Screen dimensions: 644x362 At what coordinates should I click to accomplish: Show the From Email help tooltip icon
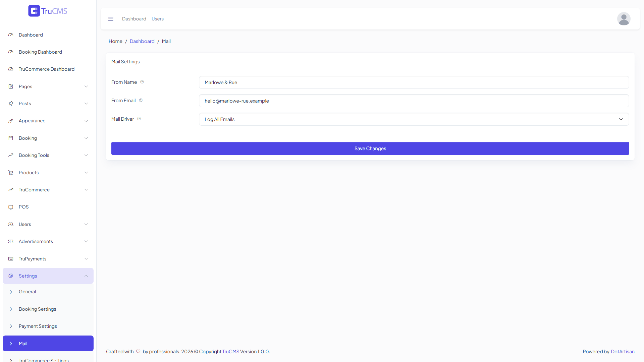[x=141, y=101]
